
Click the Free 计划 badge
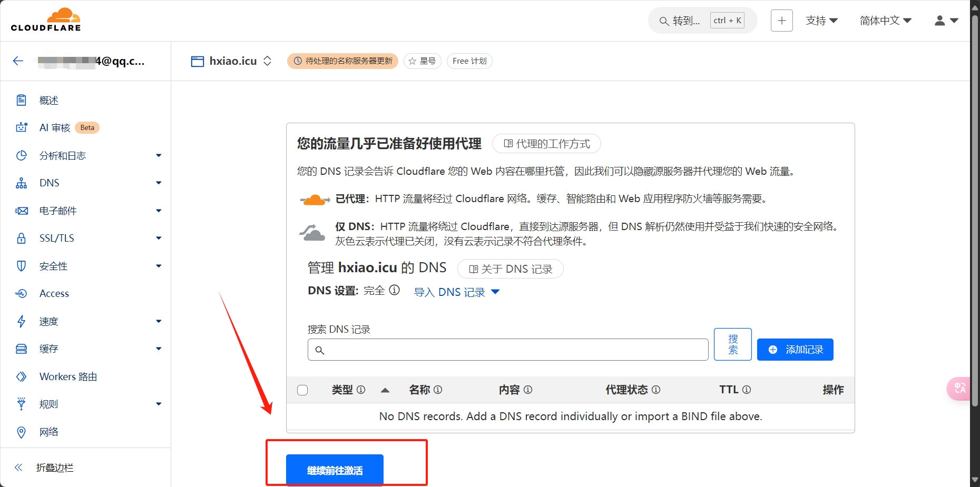469,61
